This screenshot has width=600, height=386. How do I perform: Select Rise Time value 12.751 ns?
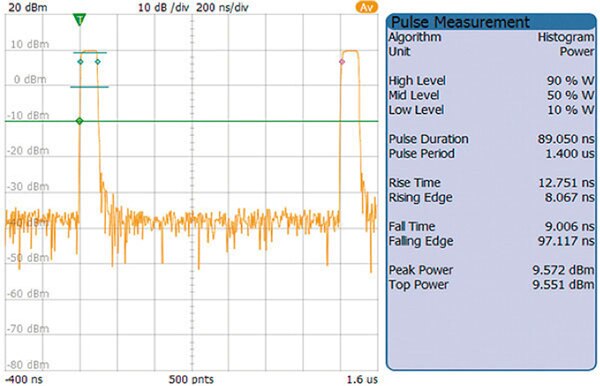pyautogui.click(x=566, y=182)
